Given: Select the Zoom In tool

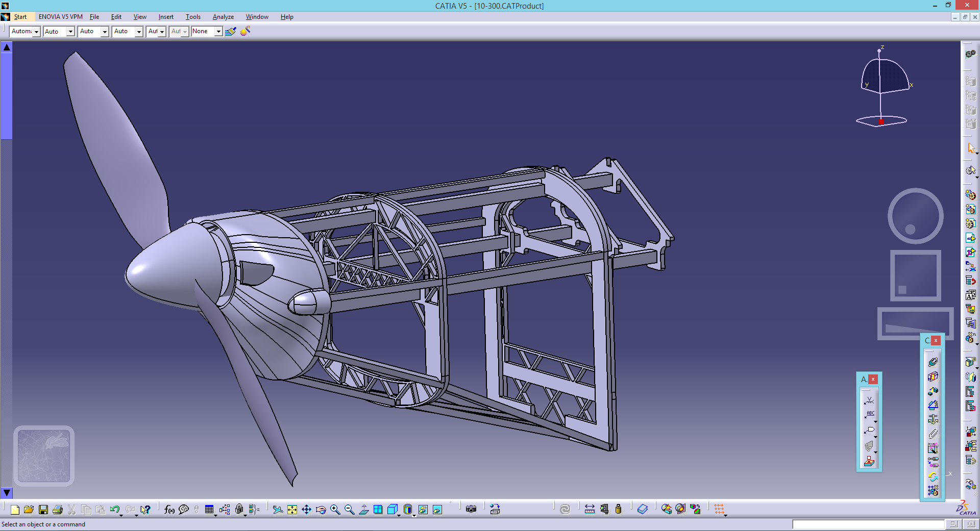Looking at the screenshot, I should [334, 509].
